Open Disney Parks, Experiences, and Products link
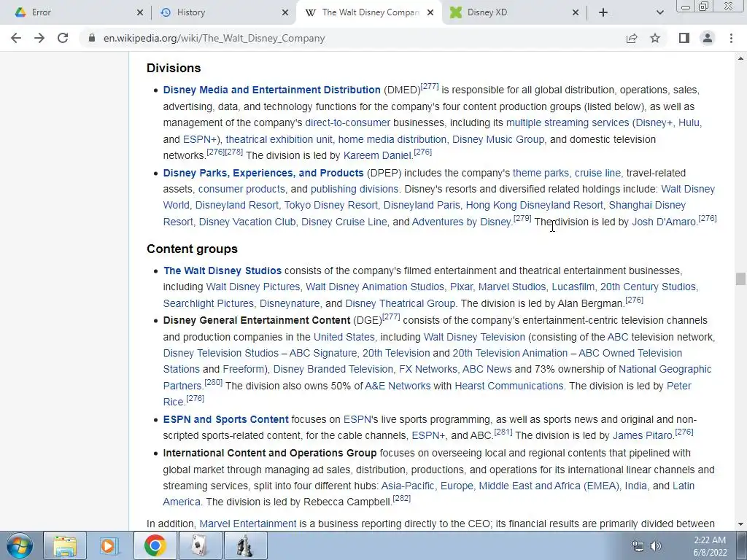This screenshot has height=560, width=747. (263, 173)
